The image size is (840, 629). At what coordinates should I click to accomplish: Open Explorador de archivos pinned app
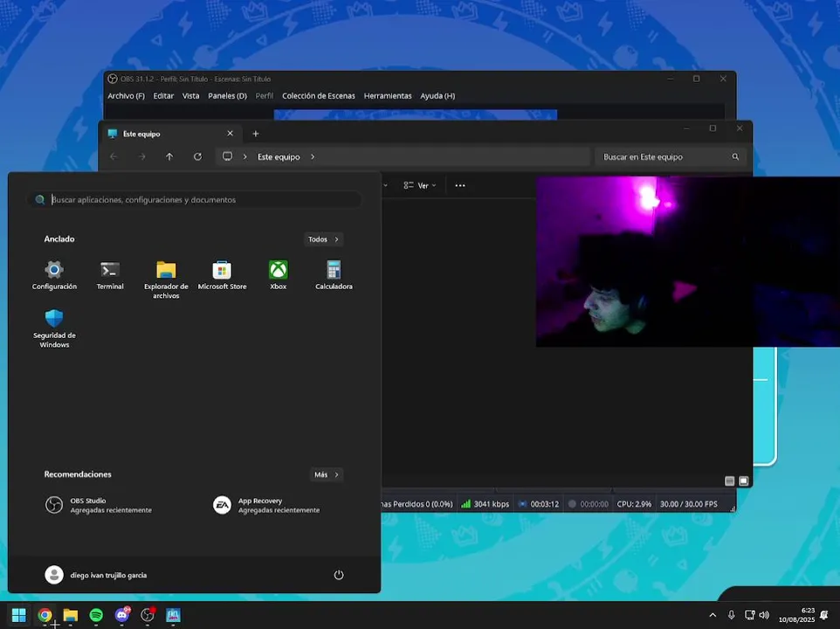pyautogui.click(x=166, y=280)
